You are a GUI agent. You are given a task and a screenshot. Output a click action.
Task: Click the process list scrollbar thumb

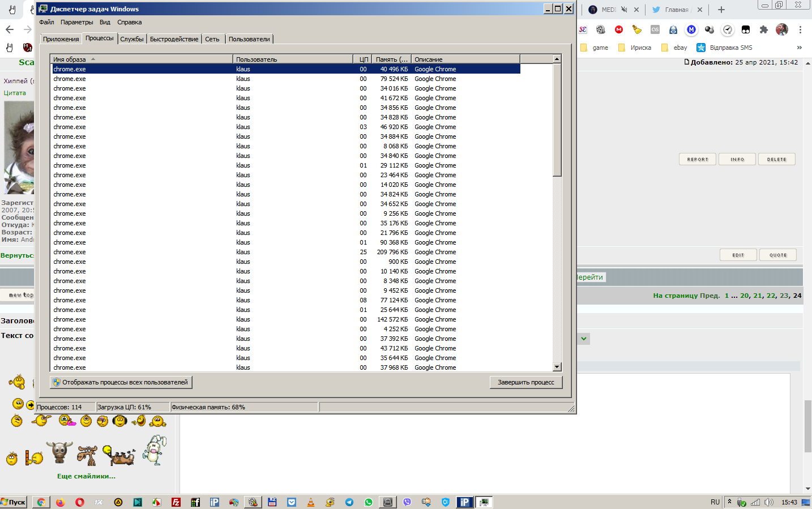557,120
